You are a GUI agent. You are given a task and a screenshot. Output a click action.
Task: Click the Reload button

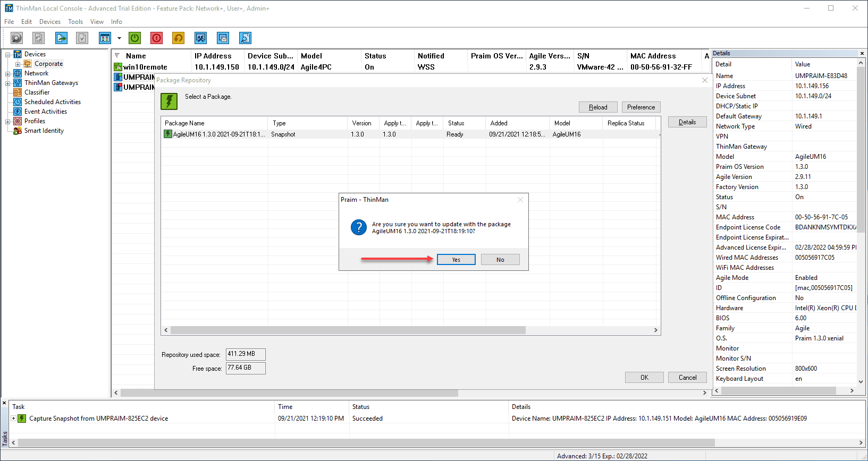(x=598, y=107)
